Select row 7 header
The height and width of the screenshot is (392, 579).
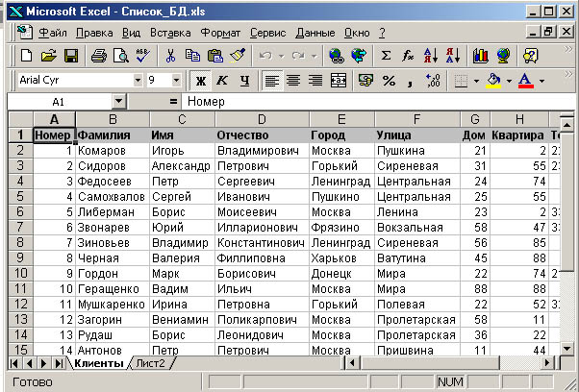20,228
